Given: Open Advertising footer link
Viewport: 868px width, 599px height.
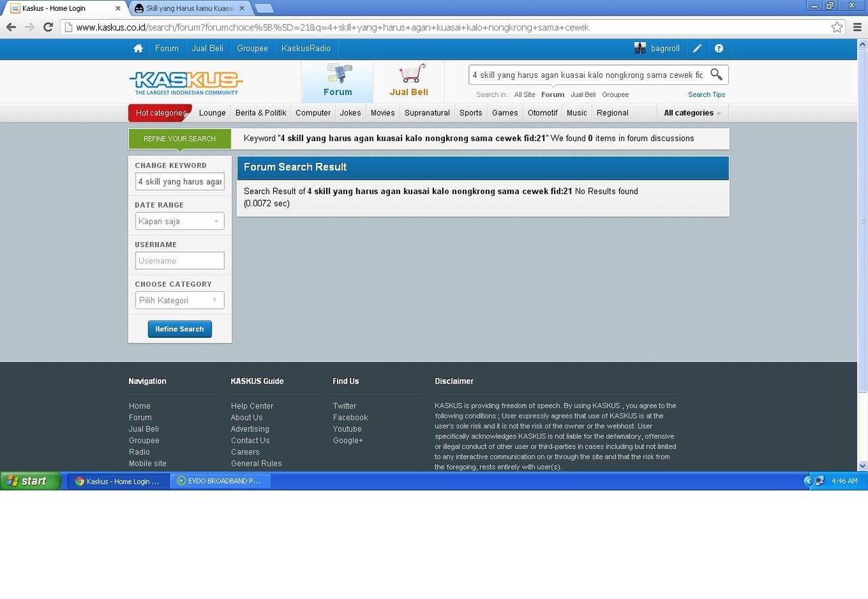Looking at the screenshot, I should pyautogui.click(x=250, y=429).
